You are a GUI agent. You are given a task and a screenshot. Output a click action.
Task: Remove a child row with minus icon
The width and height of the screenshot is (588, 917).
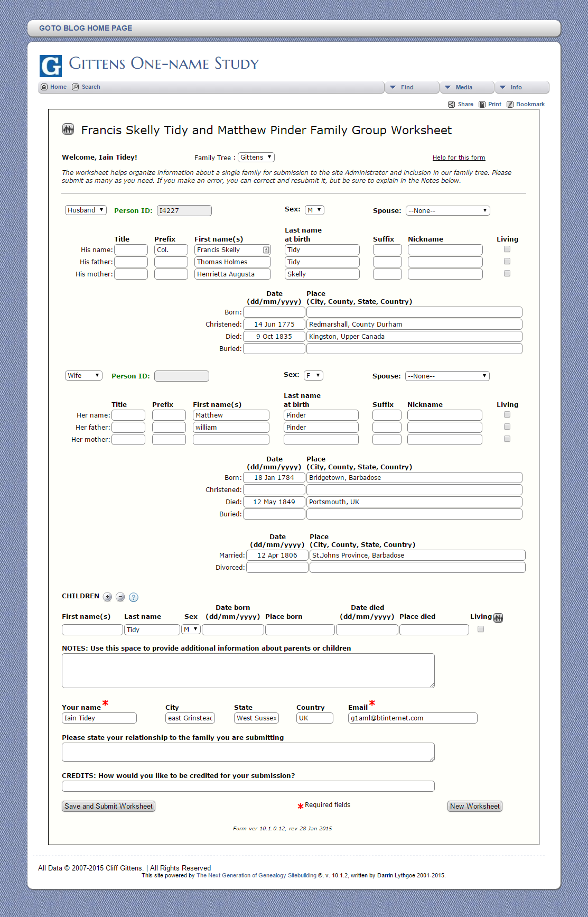pyautogui.click(x=120, y=597)
